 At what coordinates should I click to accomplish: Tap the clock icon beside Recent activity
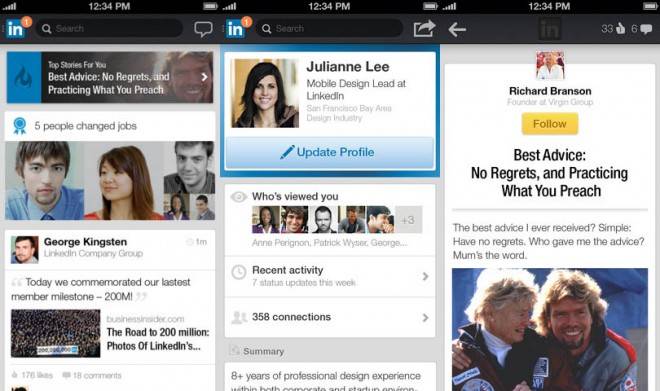click(239, 272)
